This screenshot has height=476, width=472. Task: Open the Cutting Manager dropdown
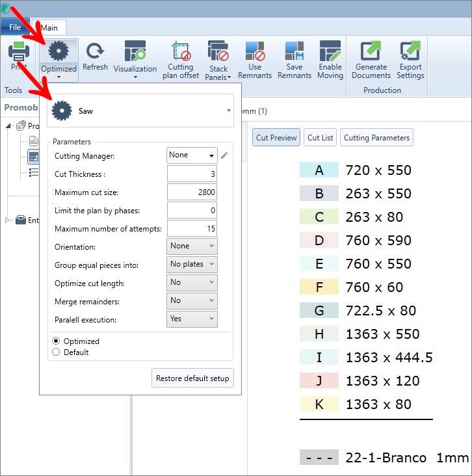pyautogui.click(x=192, y=155)
